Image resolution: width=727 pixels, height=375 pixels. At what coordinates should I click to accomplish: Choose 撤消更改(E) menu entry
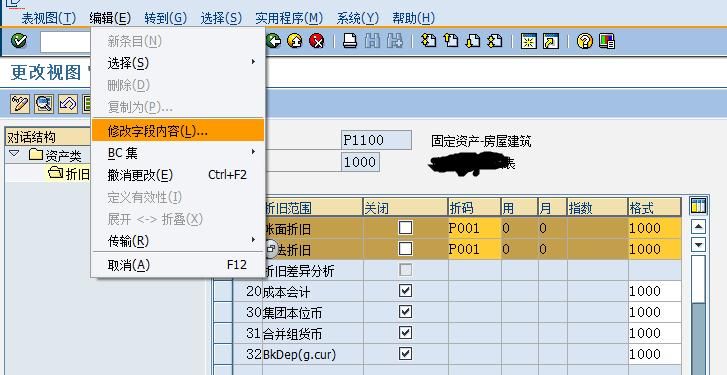coord(178,175)
